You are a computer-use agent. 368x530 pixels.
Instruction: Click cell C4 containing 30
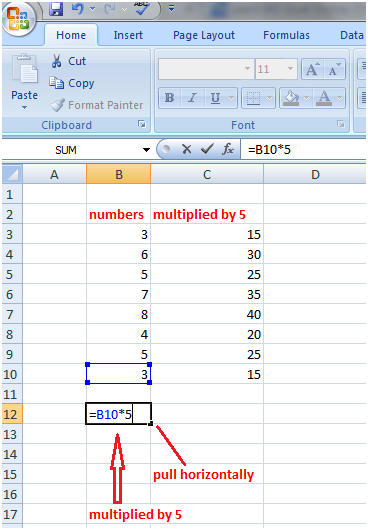207,254
